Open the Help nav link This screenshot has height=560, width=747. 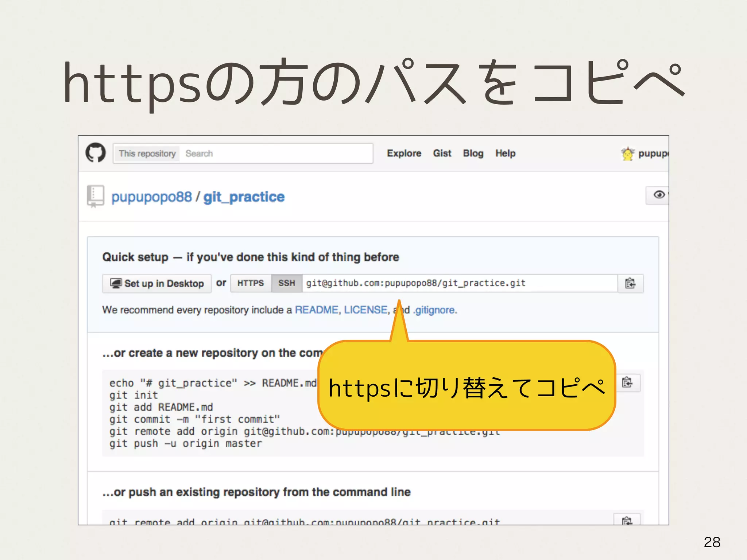pyautogui.click(x=505, y=153)
